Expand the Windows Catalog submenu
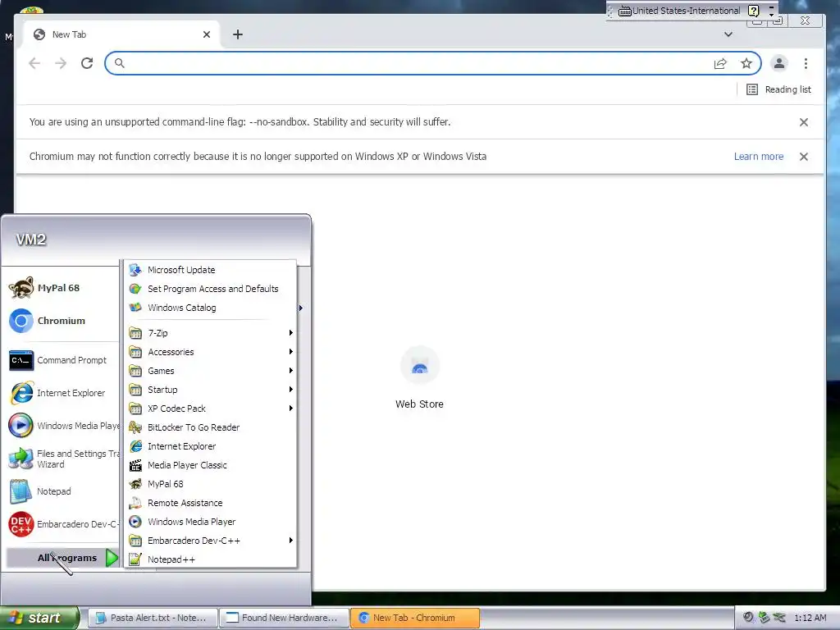 click(x=211, y=308)
